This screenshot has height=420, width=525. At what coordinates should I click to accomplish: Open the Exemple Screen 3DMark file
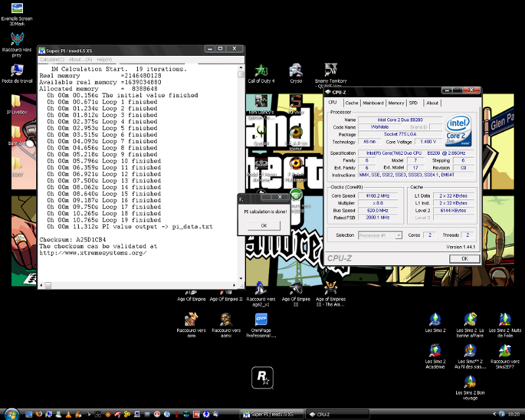(17, 14)
